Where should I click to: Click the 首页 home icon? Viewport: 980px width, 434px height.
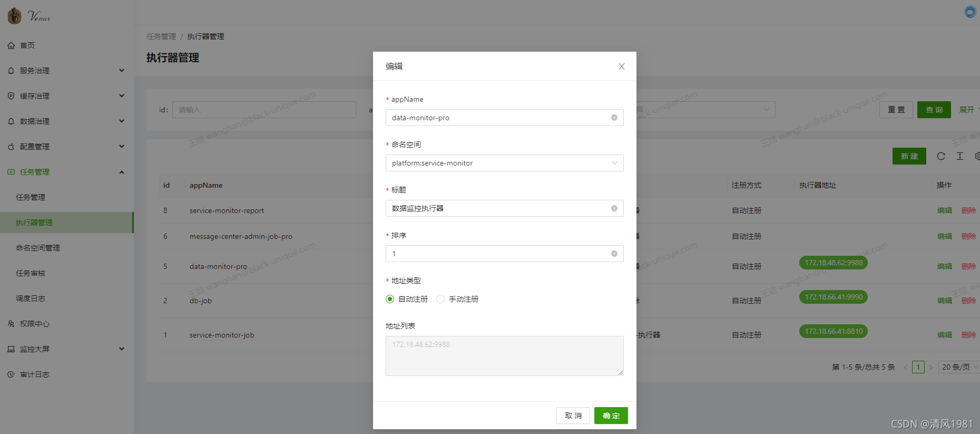pyautogui.click(x=11, y=45)
